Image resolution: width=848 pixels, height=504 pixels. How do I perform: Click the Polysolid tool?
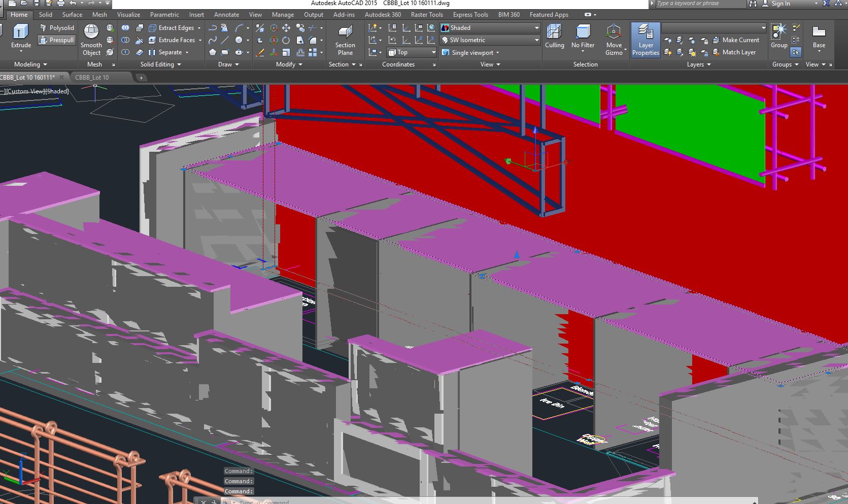[57, 28]
